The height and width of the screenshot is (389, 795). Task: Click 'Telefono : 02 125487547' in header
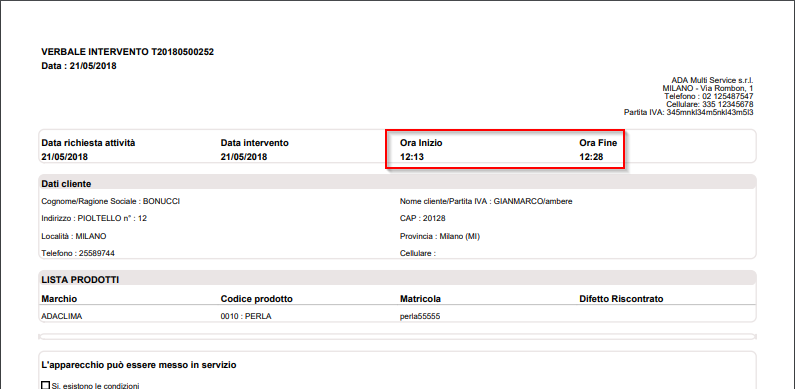click(x=709, y=96)
